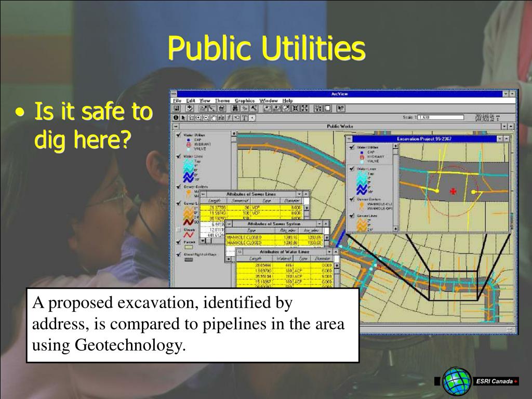The width and height of the screenshot is (532, 399).
Task: Open the Window menu
Action: (x=269, y=101)
